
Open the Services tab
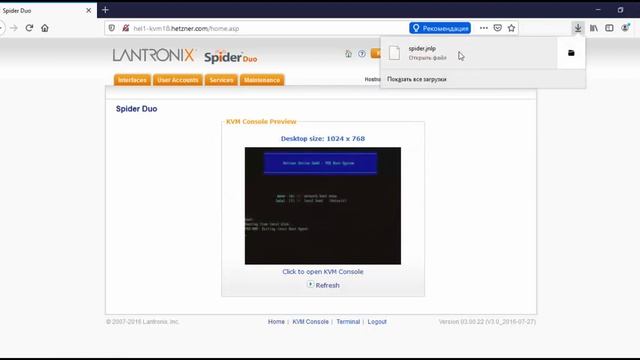coord(221,80)
